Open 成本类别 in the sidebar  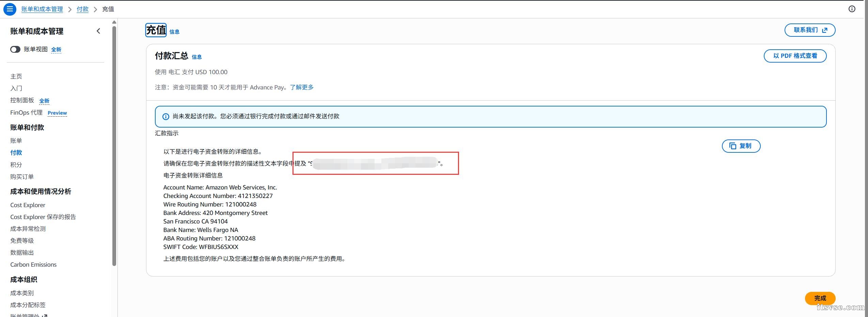tap(22, 293)
